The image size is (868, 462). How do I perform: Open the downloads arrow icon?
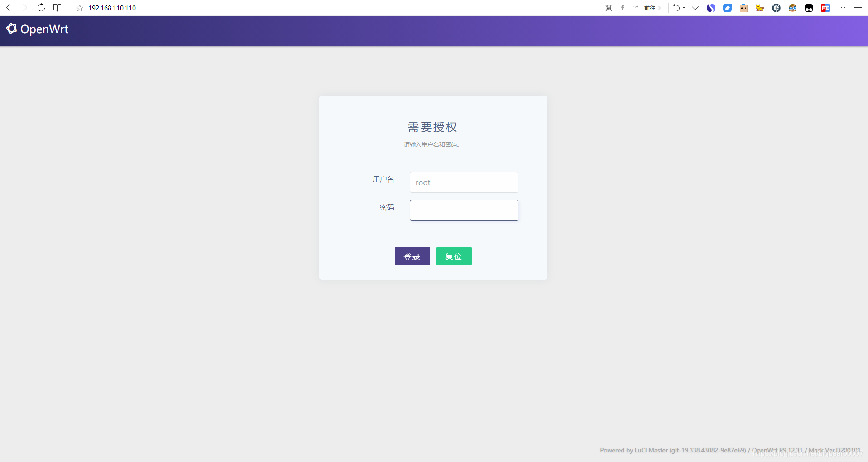695,8
